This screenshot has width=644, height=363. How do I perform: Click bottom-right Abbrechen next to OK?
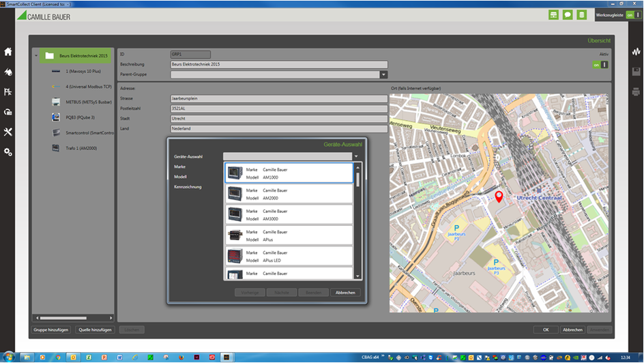(572, 330)
